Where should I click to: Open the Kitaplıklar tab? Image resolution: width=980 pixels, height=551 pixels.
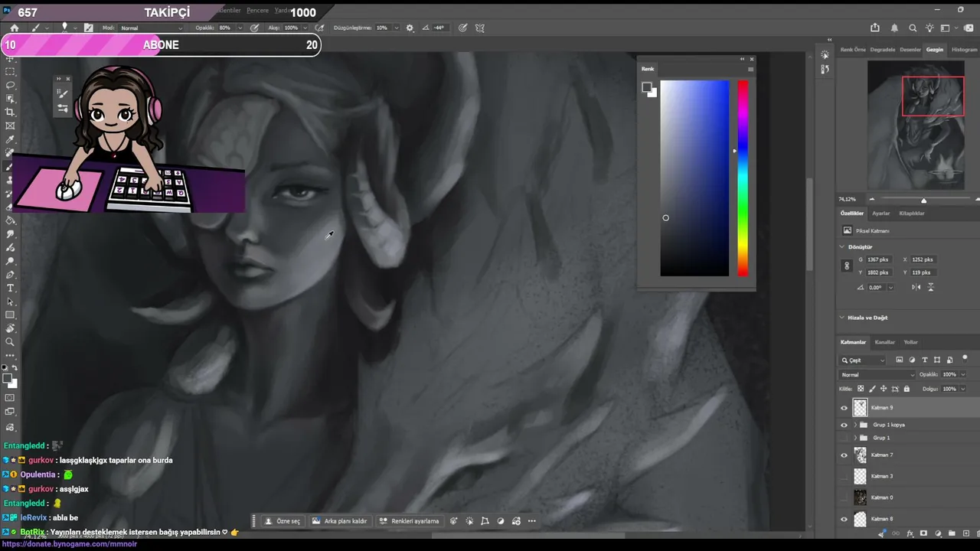912,214
